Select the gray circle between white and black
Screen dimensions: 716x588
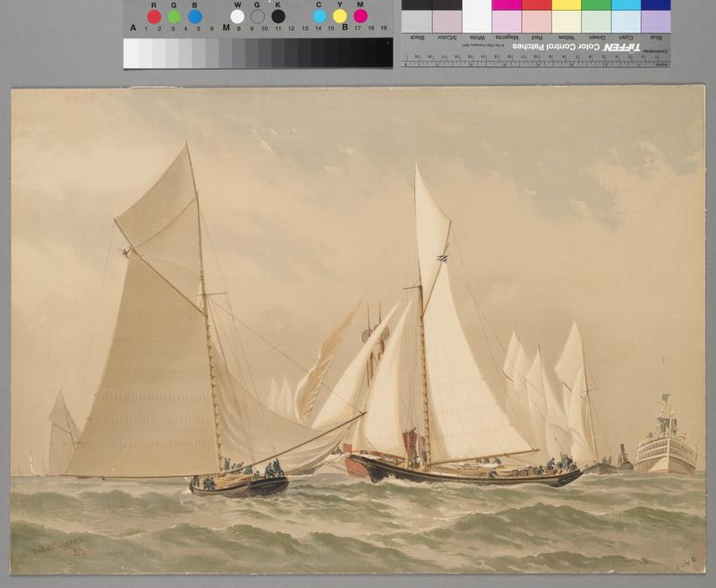(258, 16)
